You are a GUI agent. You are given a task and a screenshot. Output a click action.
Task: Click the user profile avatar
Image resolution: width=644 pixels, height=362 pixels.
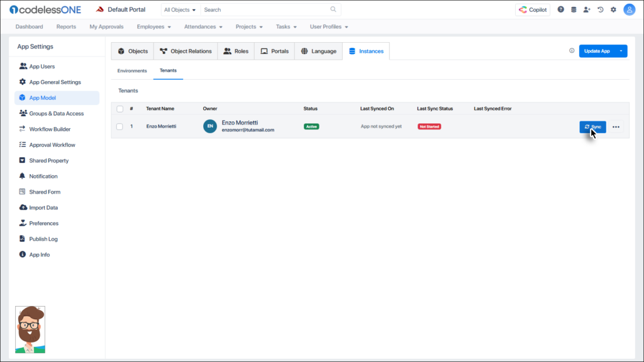pyautogui.click(x=629, y=9)
